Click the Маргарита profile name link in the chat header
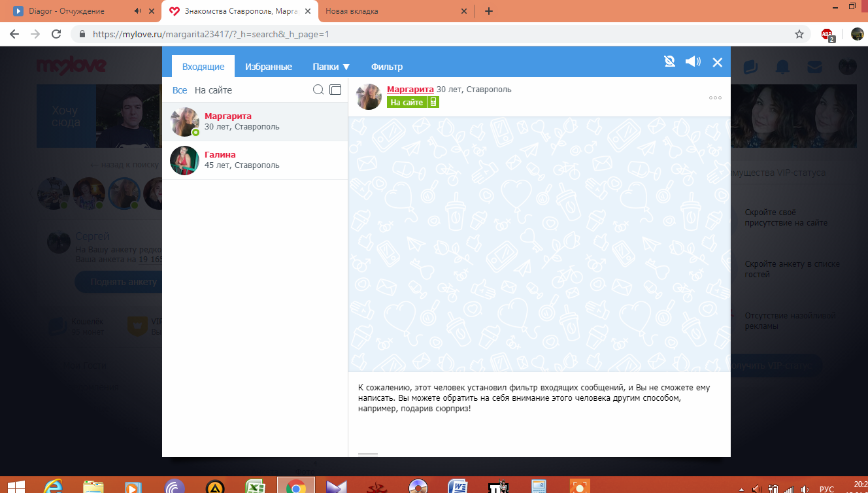Screen dimensions: 868x493 (410, 89)
